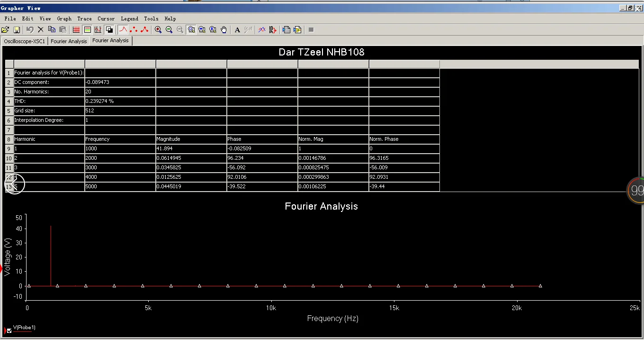The height and width of the screenshot is (340, 644).
Task: Click the Paste toolbar icon
Action: pyautogui.click(x=63, y=29)
